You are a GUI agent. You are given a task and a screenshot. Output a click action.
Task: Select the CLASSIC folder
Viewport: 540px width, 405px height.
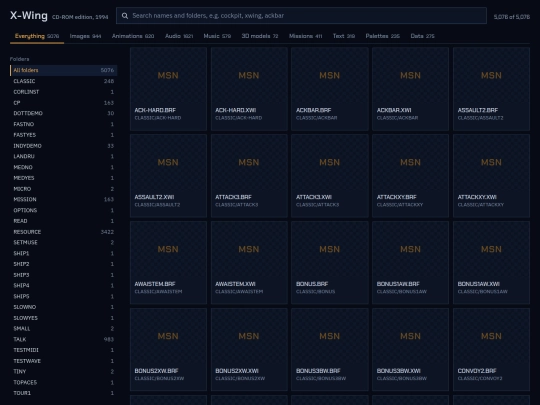pos(63,81)
